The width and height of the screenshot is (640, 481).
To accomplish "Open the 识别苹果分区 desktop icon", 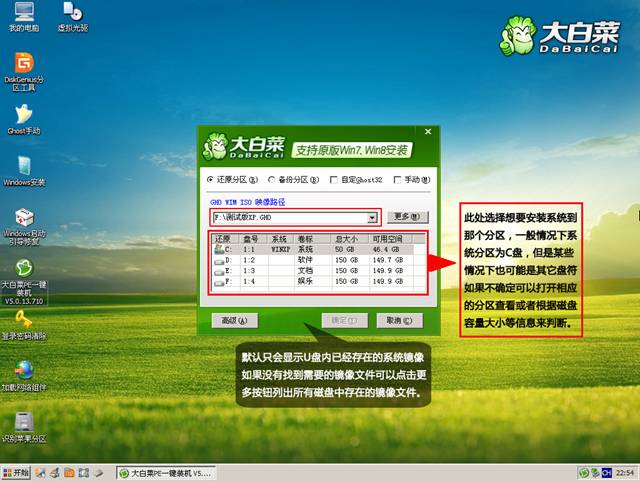I will click(23, 422).
